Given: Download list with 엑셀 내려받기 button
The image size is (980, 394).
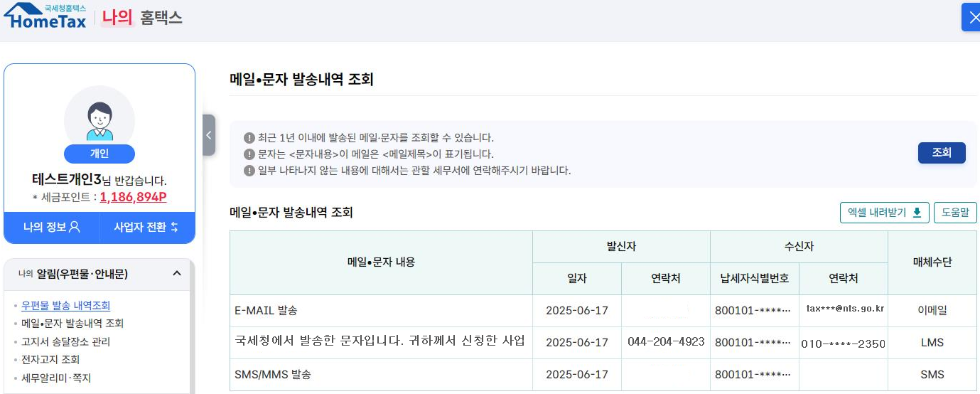Looking at the screenshot, I should point(884,212).
